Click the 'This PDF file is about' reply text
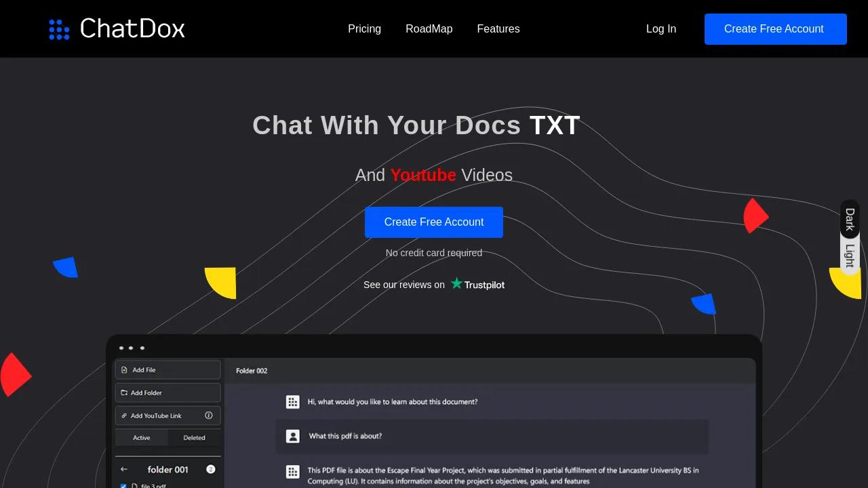 503,475
